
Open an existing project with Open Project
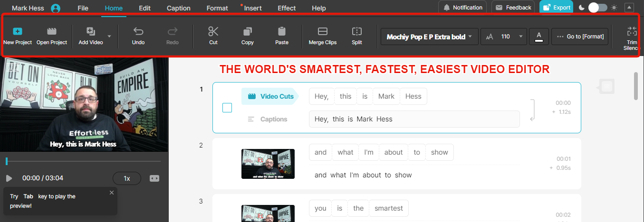click(x=52, y=32)
